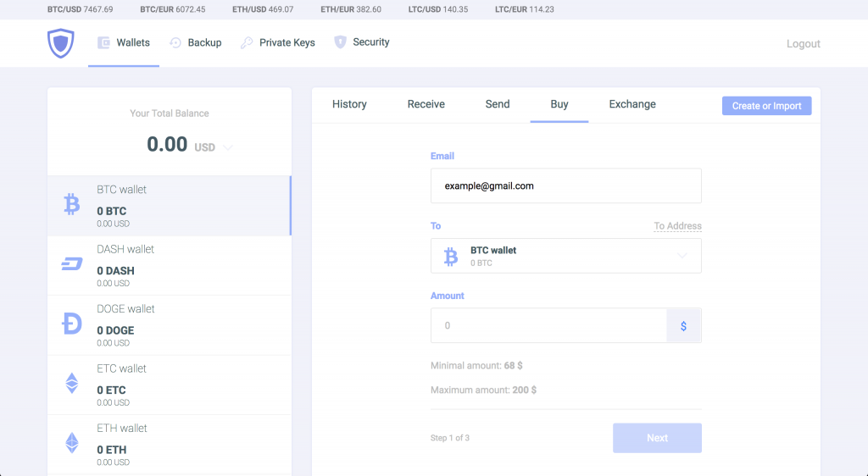Open the Backup tab
The height and width of the screenshot is (476, 868).
tap(196, 42)
